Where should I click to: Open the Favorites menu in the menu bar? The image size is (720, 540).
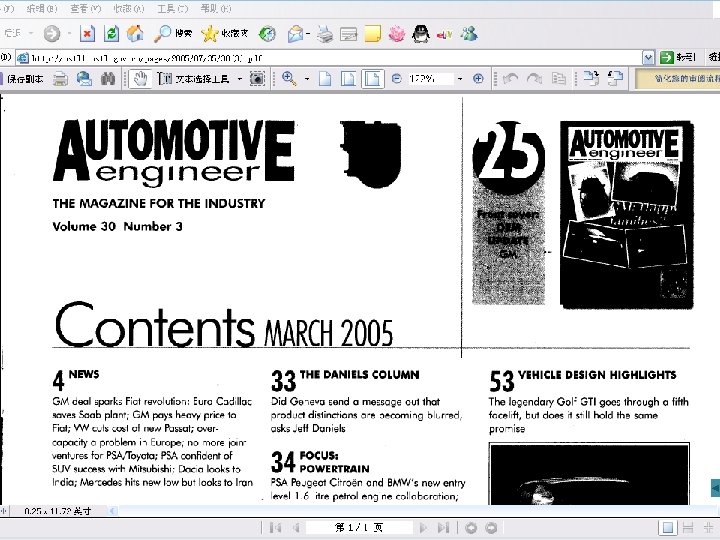click(129, 9)
